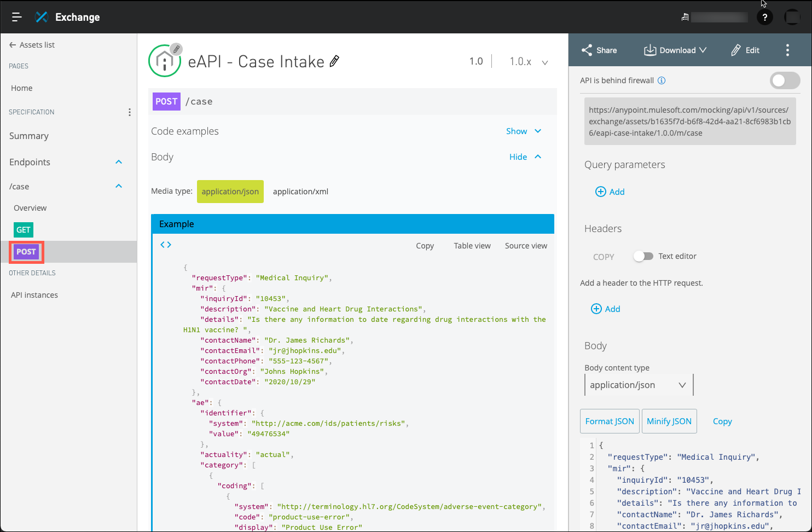Select application/xml media type
812x532 pixels.
pyautogui.click(x=300, y=192)
